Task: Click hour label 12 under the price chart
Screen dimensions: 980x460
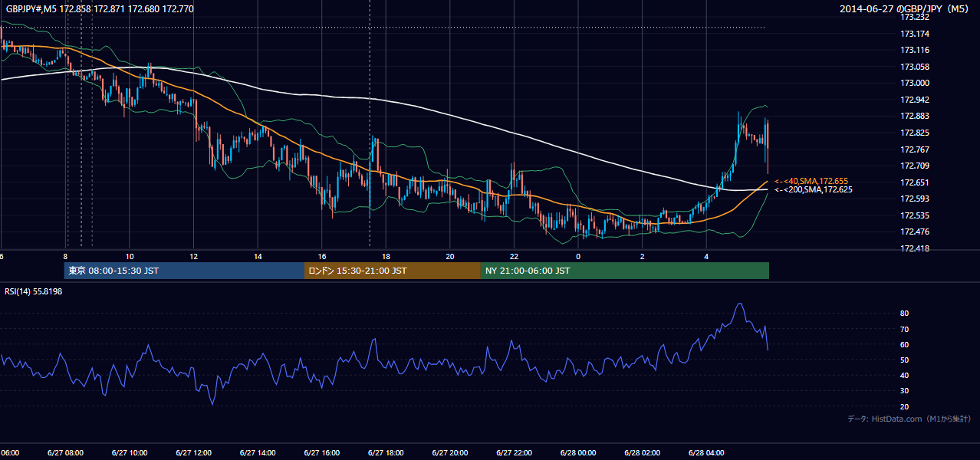Action: click(x=194, y=257)
